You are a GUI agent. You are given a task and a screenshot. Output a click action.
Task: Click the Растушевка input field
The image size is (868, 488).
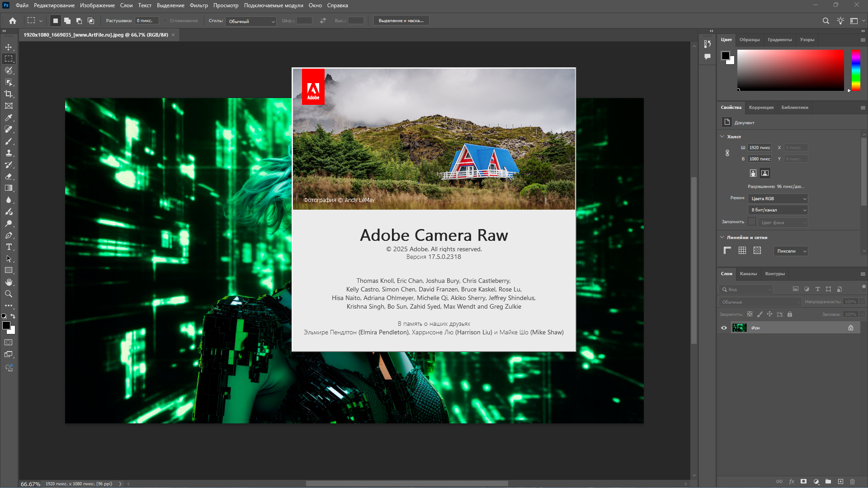[x=146, y=21]
